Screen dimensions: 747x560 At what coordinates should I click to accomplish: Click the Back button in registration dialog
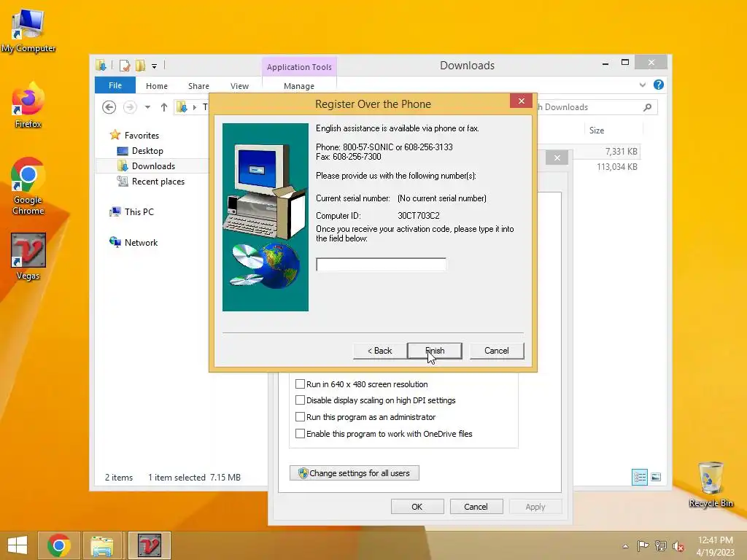click(x=379, y=351)
